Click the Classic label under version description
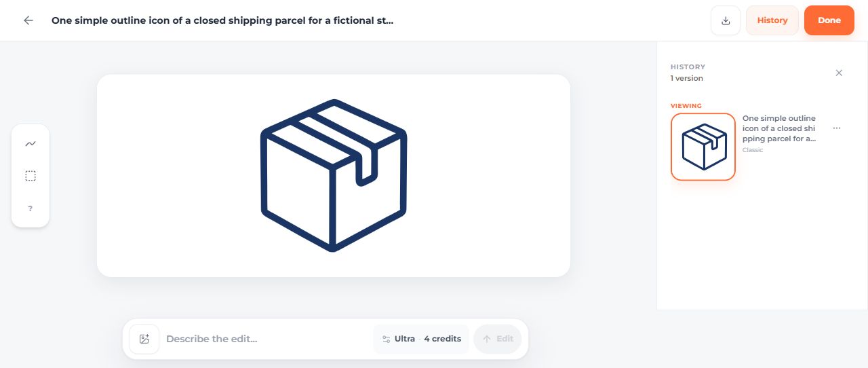 point(753,150)
